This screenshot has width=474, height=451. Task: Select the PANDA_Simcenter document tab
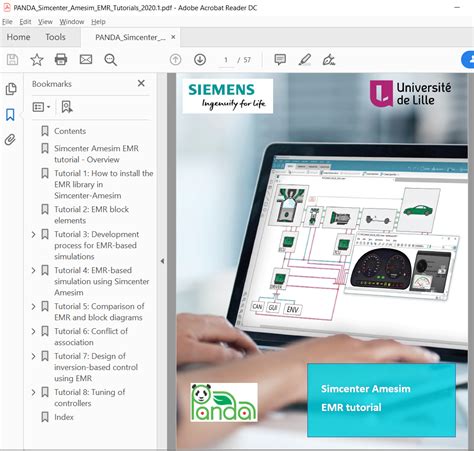point(130,37)
